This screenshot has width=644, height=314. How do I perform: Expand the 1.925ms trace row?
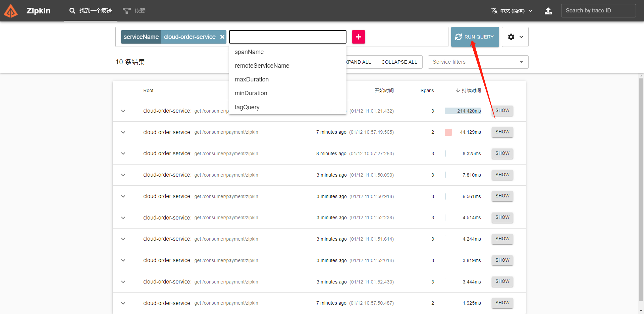tap(123, 303)
